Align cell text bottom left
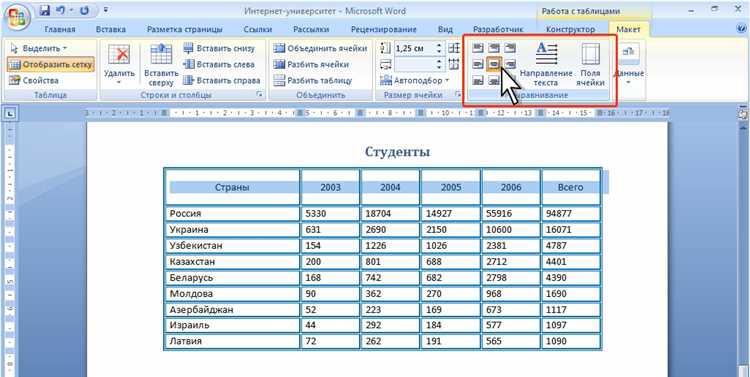The image size is (750, 377). (478, 80)
